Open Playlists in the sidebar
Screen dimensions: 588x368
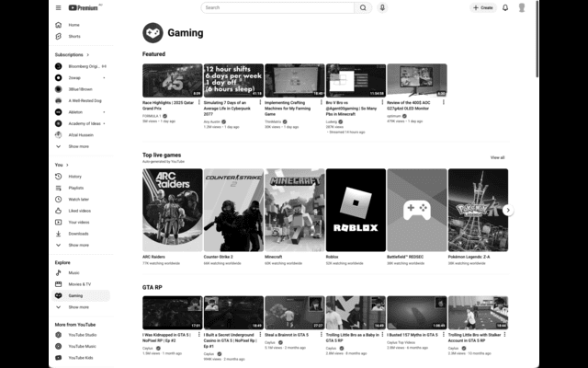point(82,188)
